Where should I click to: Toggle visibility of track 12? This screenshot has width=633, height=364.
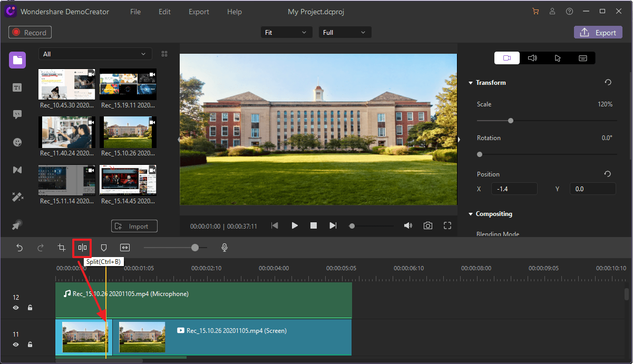[x=16, y=308]
